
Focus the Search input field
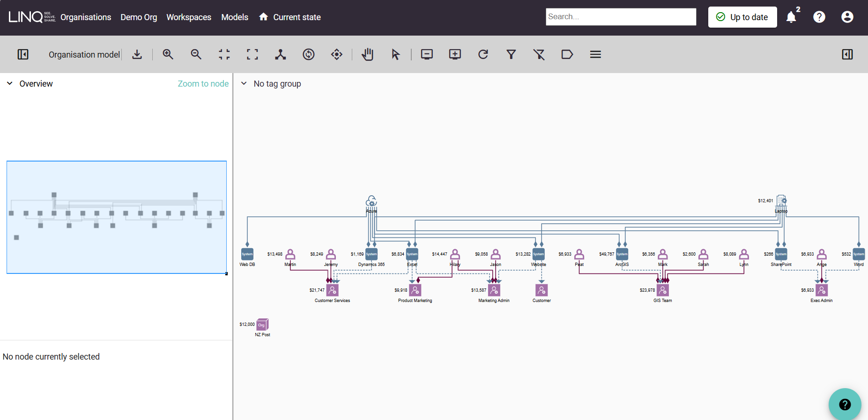pyautogui.click(x=621, y=17)
